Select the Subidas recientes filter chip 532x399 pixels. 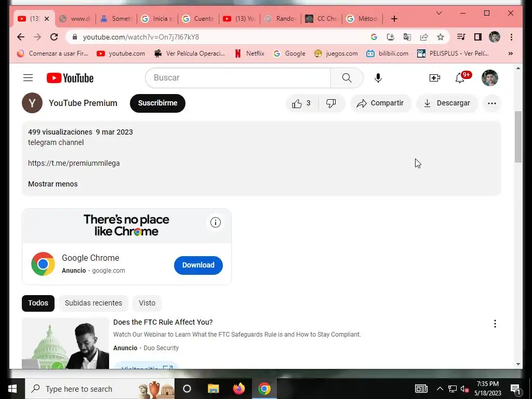pos(94,303)
